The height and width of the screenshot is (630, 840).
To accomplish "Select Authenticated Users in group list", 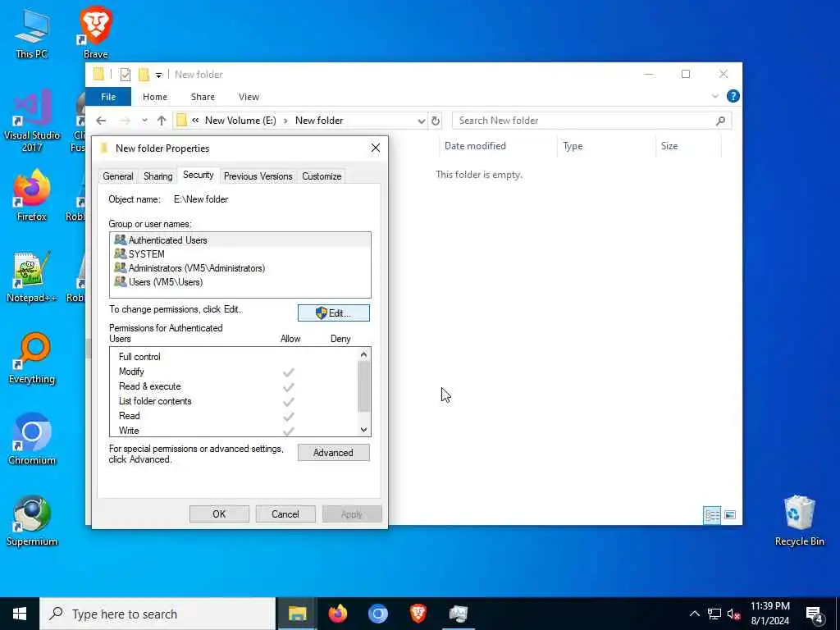I will click(x=240, y=240).
